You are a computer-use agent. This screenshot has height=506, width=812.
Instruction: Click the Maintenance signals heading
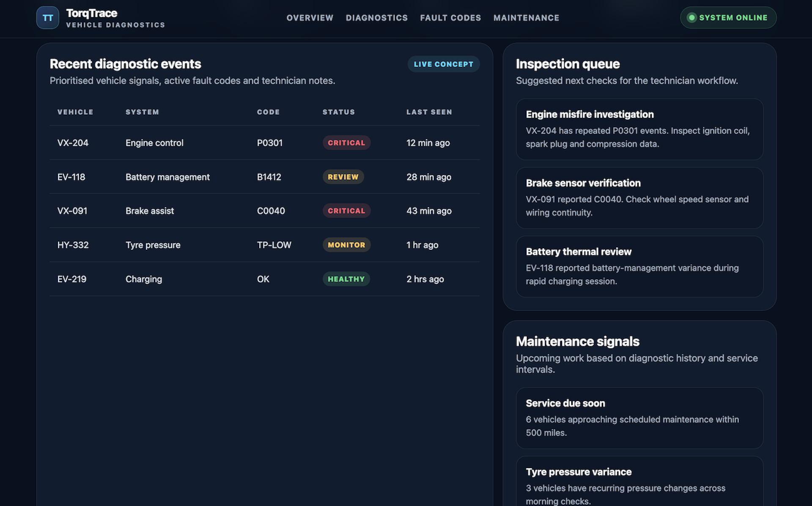577,342
